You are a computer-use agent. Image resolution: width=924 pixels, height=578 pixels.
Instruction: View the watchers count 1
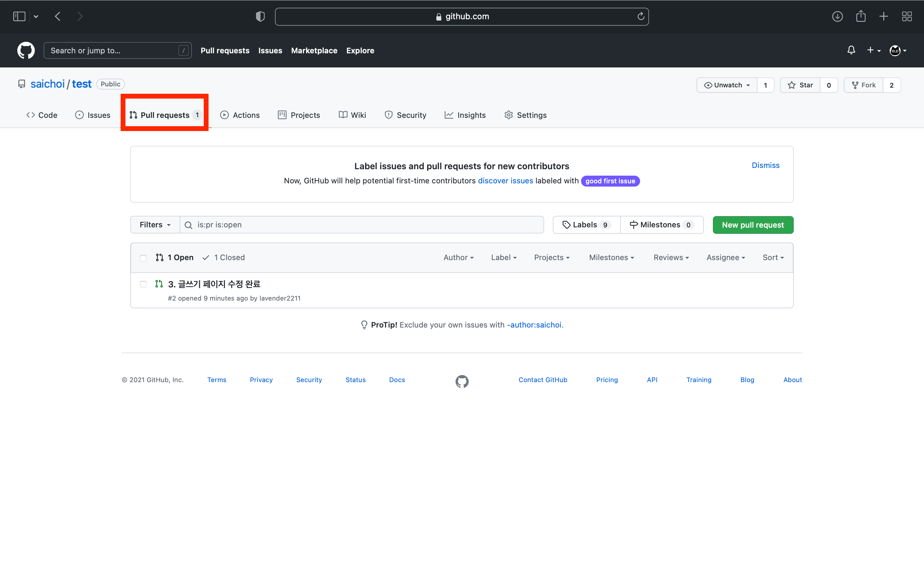click(765, 85)
